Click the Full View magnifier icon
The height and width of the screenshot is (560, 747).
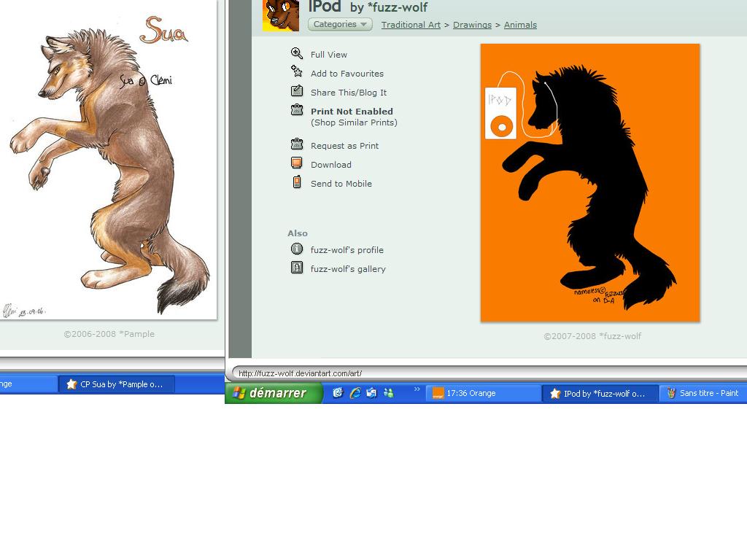[x=297, y=53]
